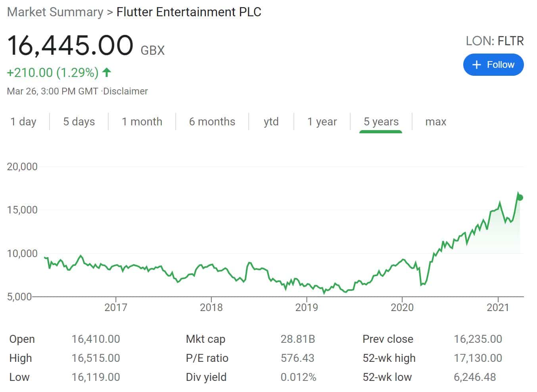Image resolution: width=537 pixels, height=392 pixels.
Task: Select the 1 year chart range
Action: [x=322, y=122]
